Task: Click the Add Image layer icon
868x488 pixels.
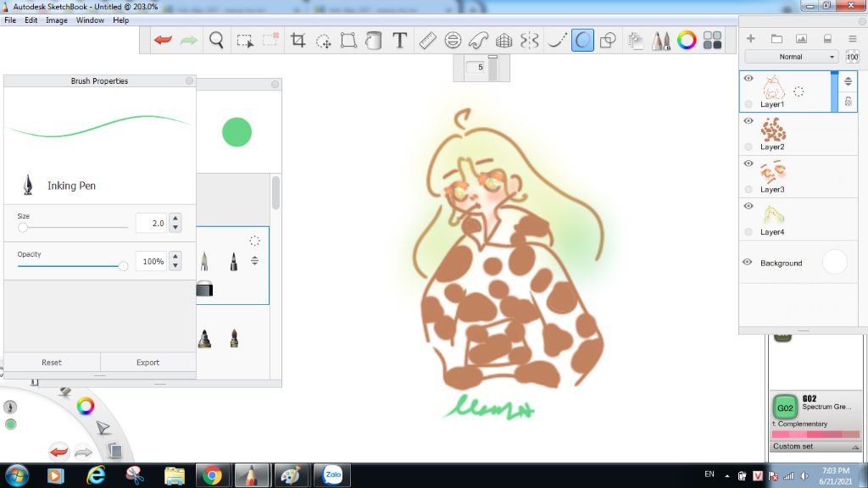Action: 801,38
